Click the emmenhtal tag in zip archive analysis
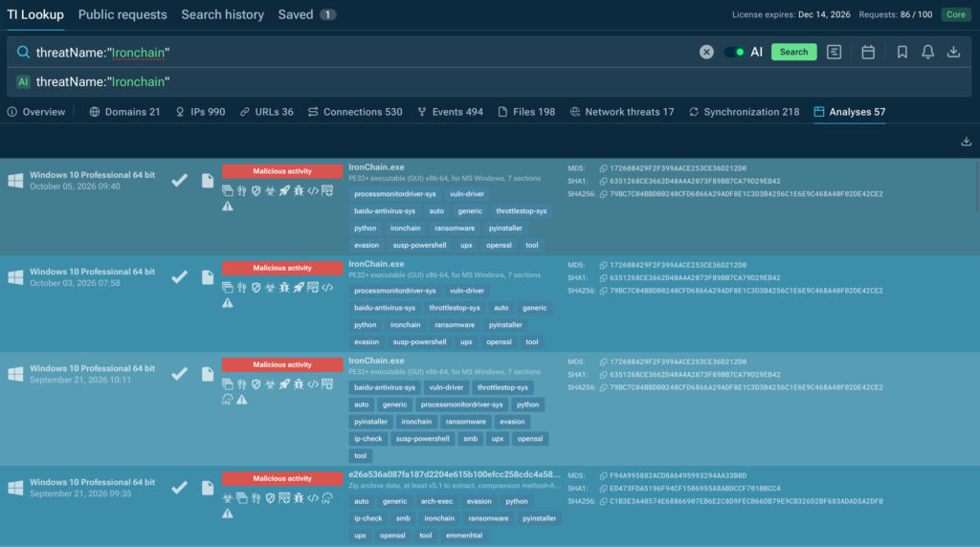Image resolution: width=980 pixels, height=547 pixels. 464,536
